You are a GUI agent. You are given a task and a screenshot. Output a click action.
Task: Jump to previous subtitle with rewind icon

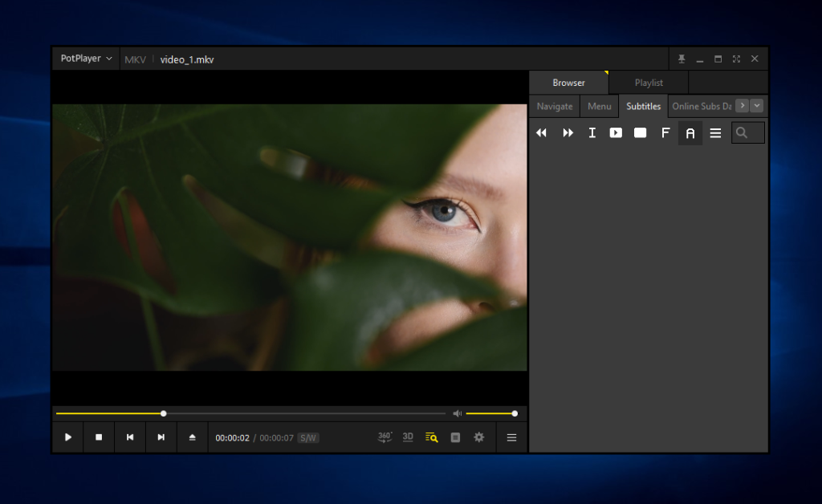[541, 133]
